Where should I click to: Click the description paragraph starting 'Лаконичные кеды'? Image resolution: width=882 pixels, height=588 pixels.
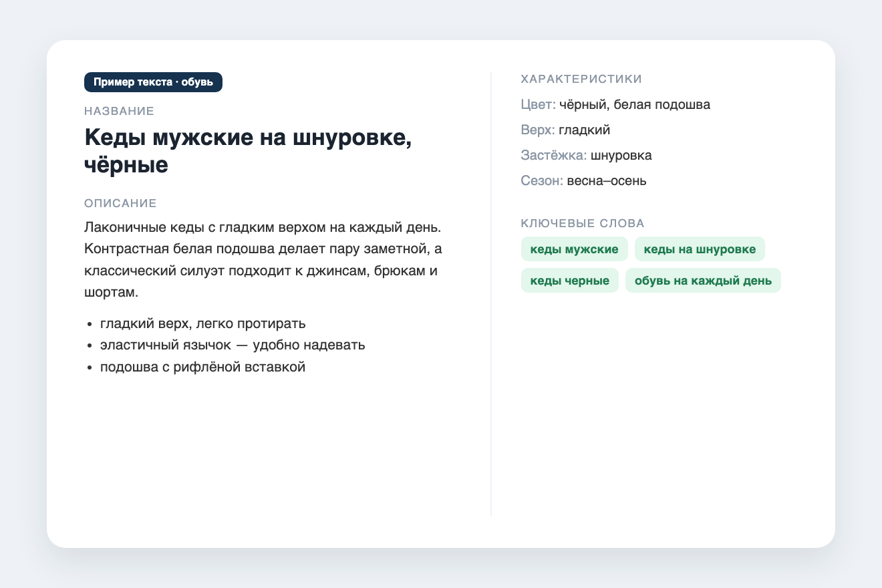pyautogui.click(x=264, y=261)
